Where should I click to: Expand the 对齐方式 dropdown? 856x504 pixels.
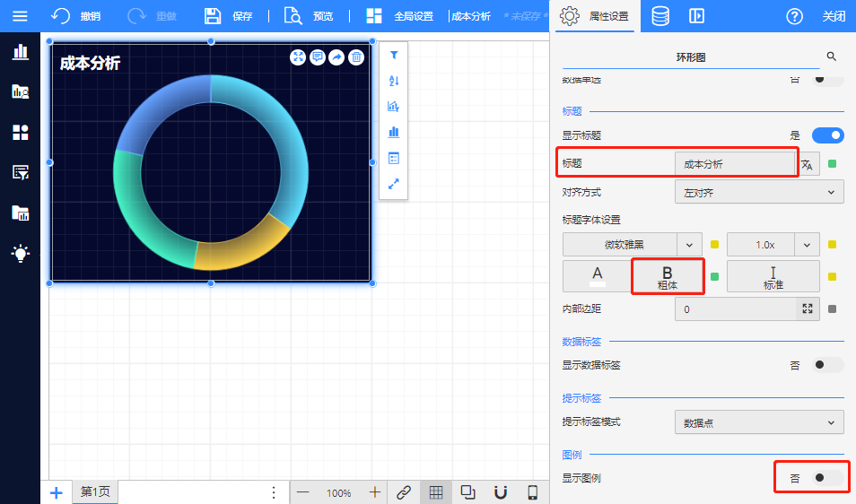coord(758,192)
